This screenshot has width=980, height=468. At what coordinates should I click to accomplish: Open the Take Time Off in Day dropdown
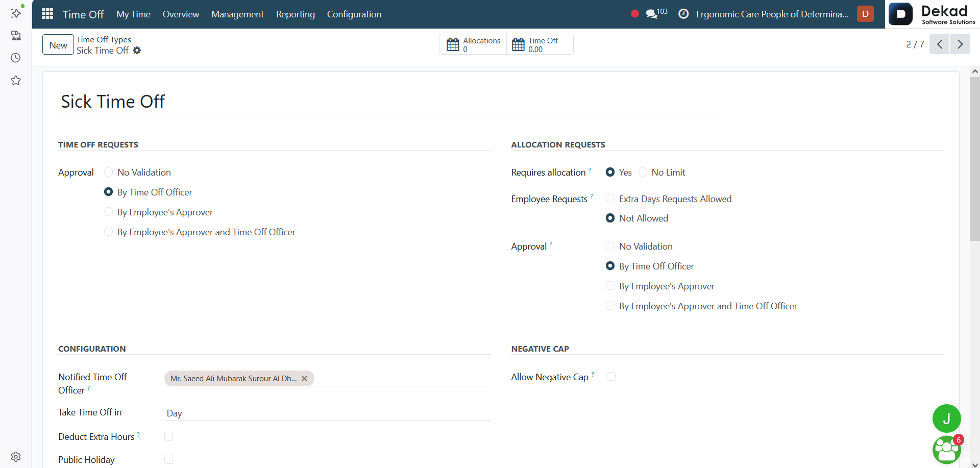pos(327,413)
